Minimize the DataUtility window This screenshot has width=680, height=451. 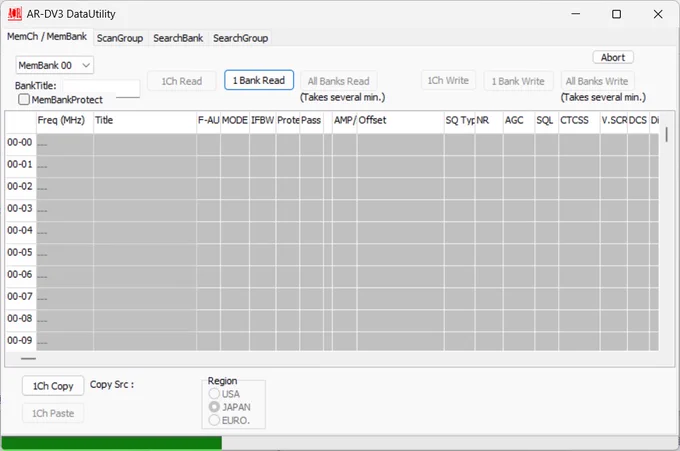click(x=575, y=14)
